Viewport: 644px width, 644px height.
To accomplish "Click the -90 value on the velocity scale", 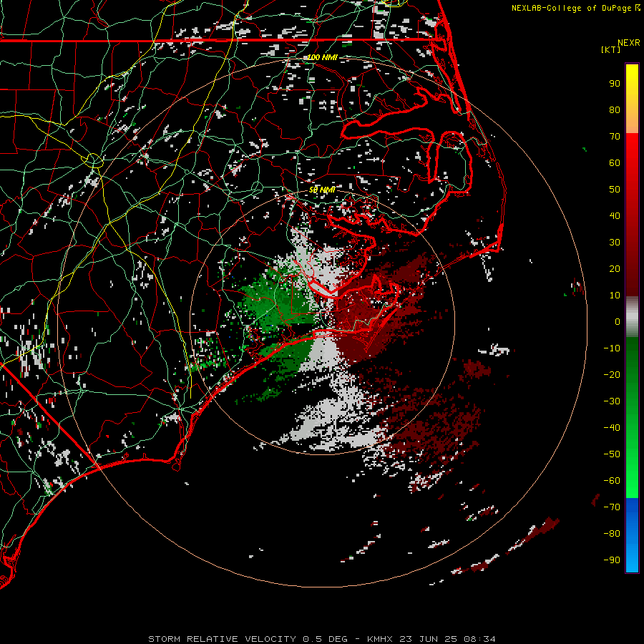I will [x=612, y=560].
